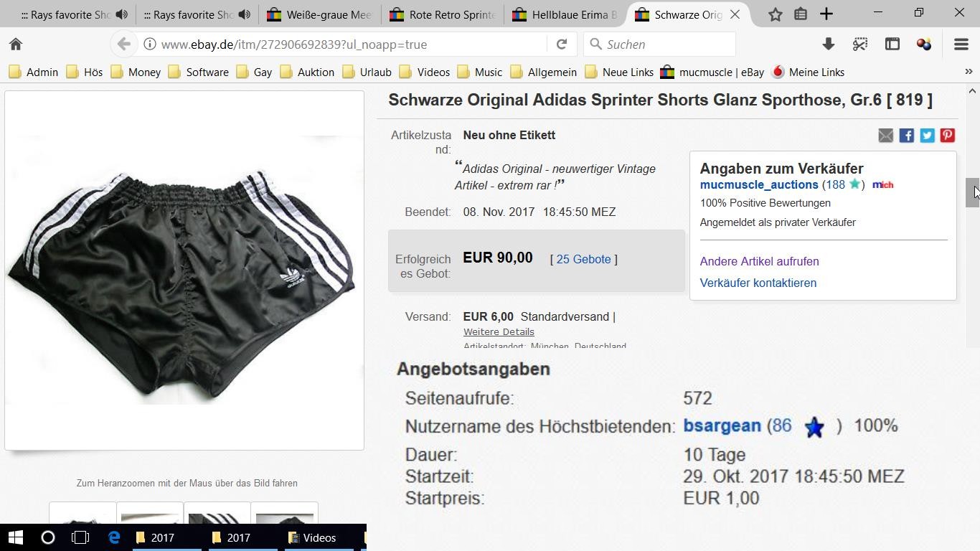The image size is (980, 551).
Task: Open the Firefox hamburger menu
Action: coord(961,44)
